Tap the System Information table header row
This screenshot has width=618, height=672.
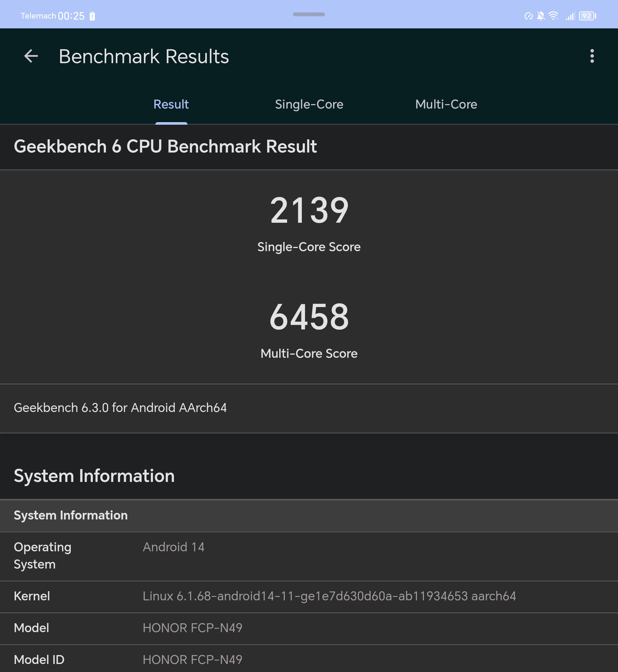pos(309,515)
